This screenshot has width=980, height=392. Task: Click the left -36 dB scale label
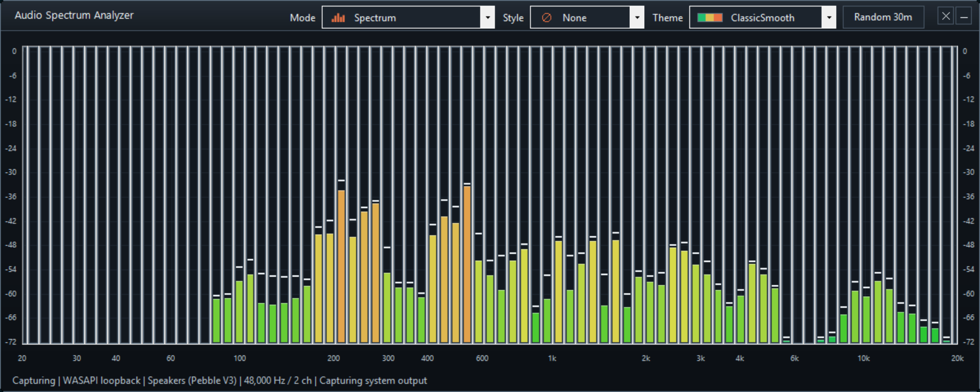[11, 197]
